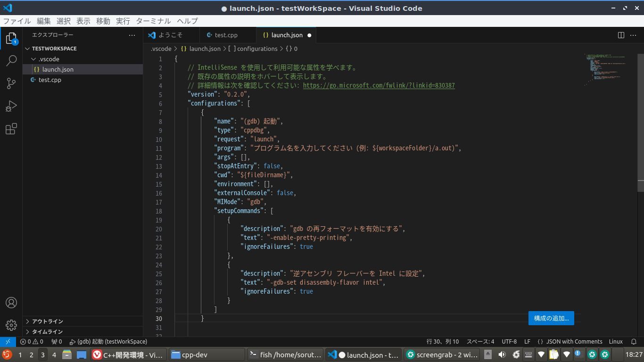Open the LXQt start menu bird icon

(x=7, y=354)
